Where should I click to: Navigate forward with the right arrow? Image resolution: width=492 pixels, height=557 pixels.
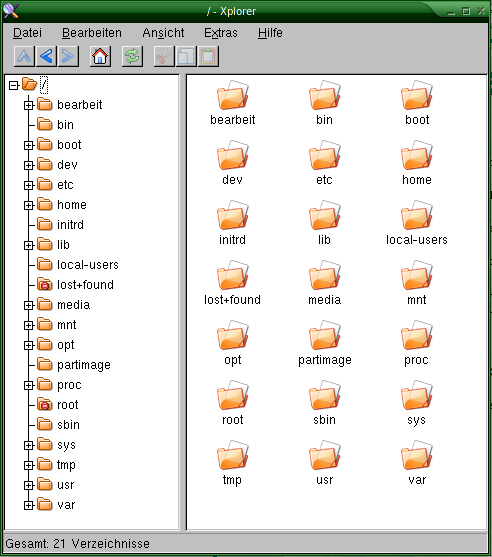tap(68, 56)
